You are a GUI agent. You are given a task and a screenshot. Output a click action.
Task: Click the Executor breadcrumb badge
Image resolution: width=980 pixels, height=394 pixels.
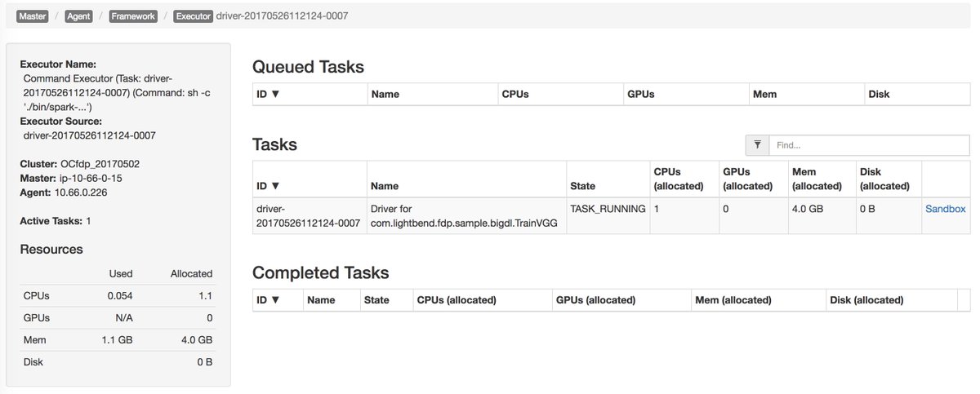[194, 15]
